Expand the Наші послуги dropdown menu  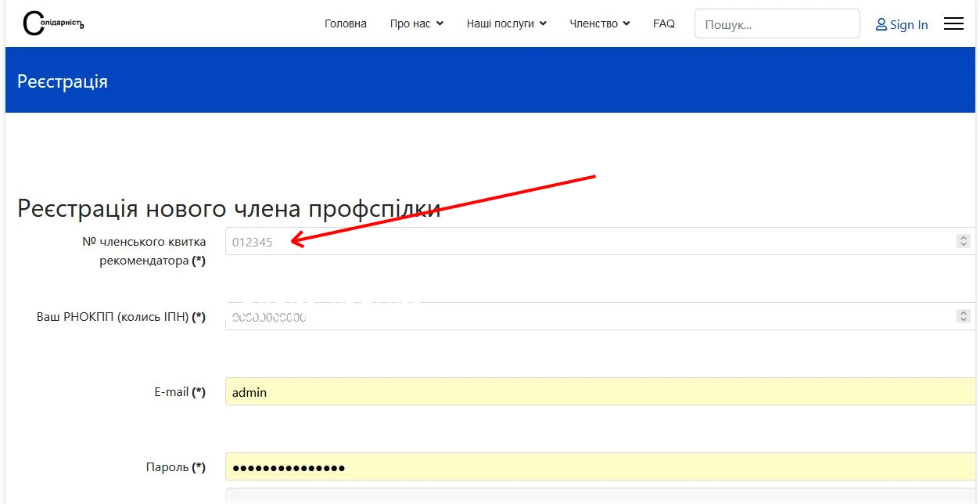(507, 23)
